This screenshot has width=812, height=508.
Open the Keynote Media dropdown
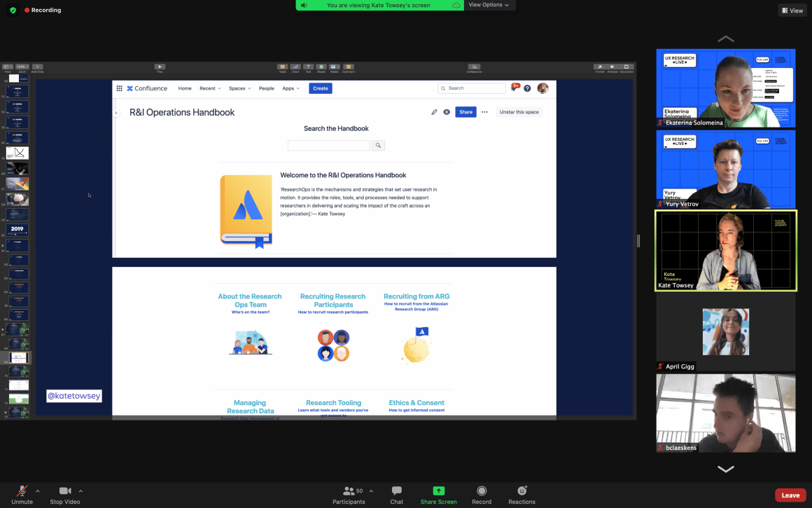(335, 67)
